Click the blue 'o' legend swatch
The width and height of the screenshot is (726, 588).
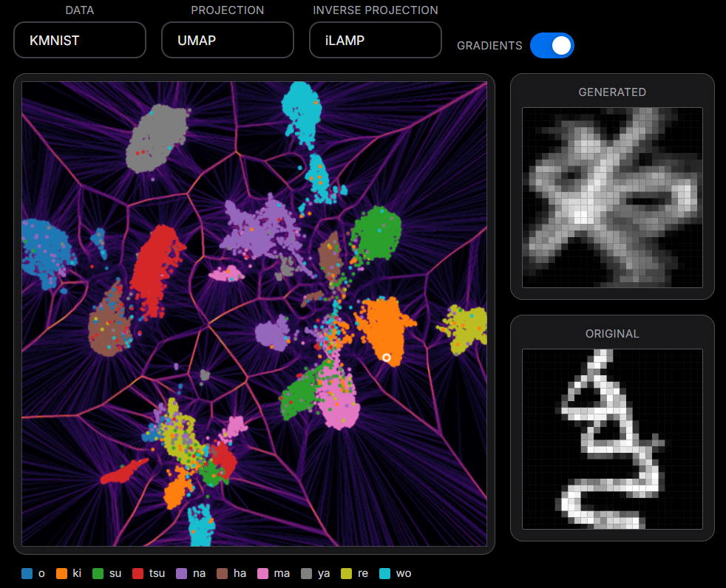tap(27, 574)
